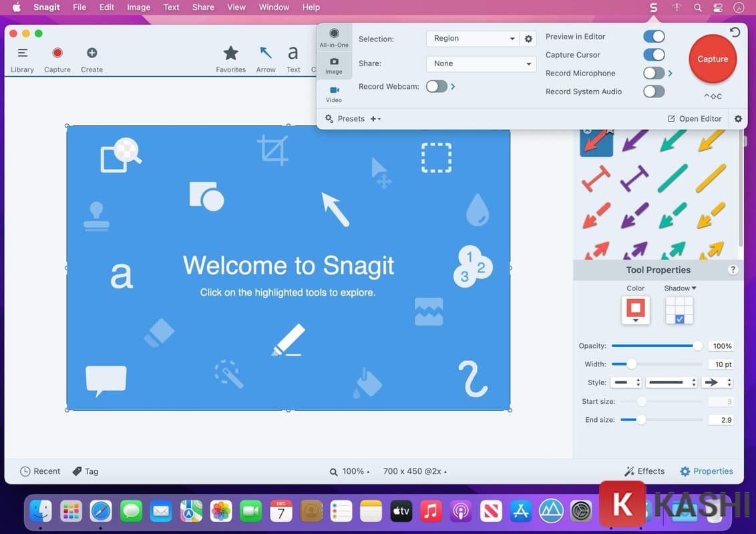Expand Record Webcam options chevron
Screen dimensions: 756x534
point(453,86)
